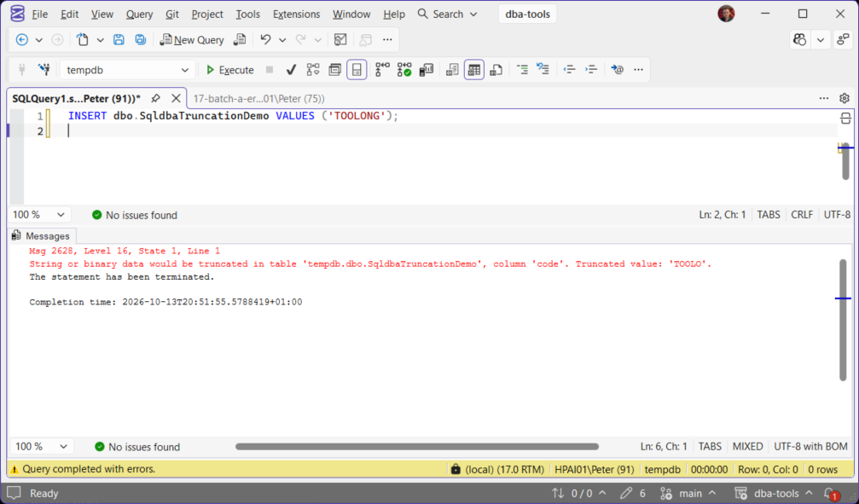This screenshot has height=504, width=859.
Task: Click the Parse checkmark icon
Action: (292, 70)
